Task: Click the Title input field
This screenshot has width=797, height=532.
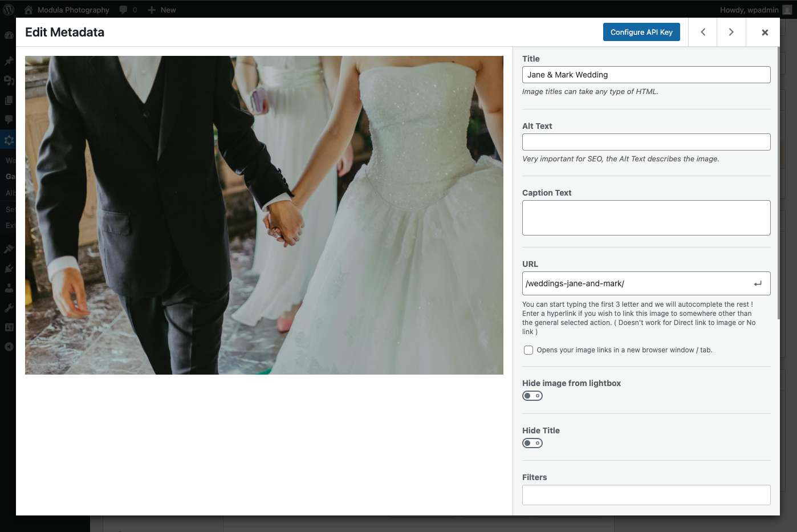Action: (646, 75)
